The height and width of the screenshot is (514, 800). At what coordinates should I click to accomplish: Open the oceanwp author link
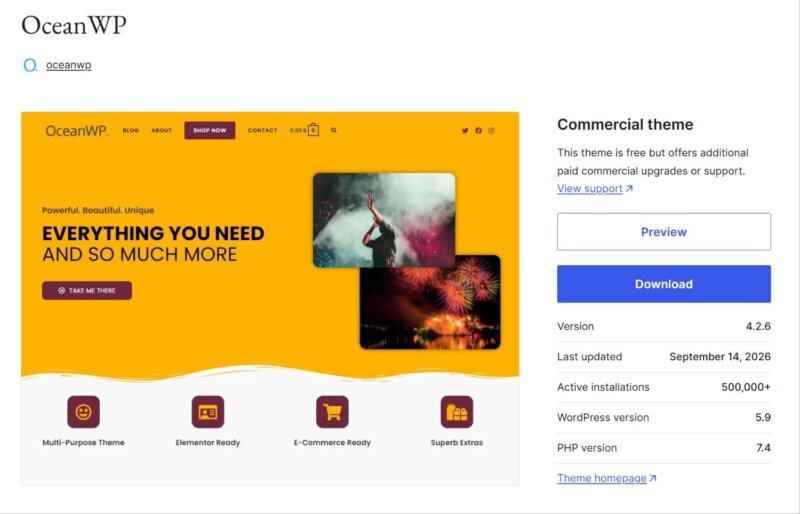click(68, 65)
